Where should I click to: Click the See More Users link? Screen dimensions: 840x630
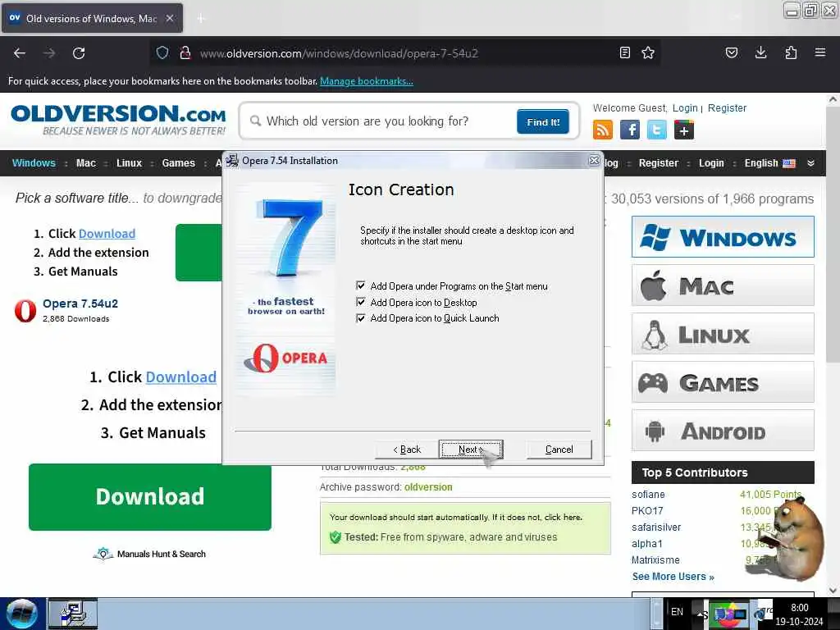[673, 577]
